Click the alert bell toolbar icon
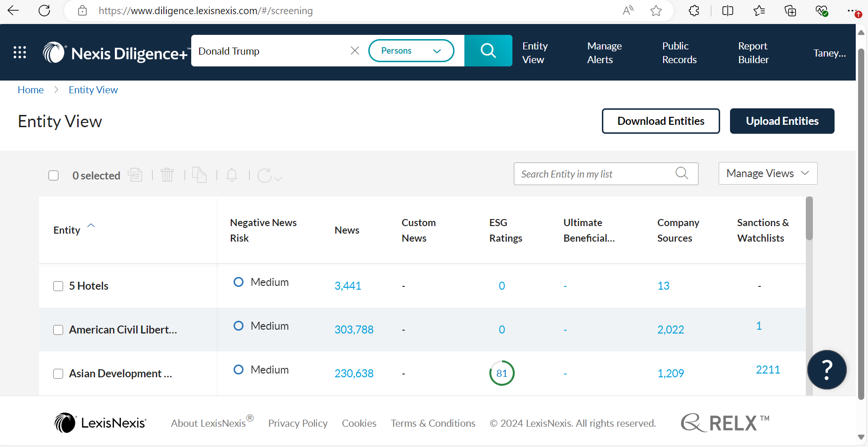Image resolution: width=868 pixels, height=447 pixels. pos(232,175)
